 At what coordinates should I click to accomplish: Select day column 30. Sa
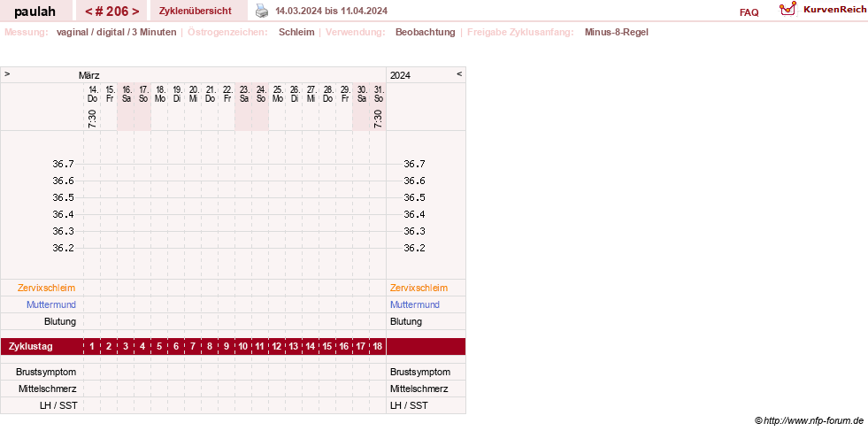(362, 94)
